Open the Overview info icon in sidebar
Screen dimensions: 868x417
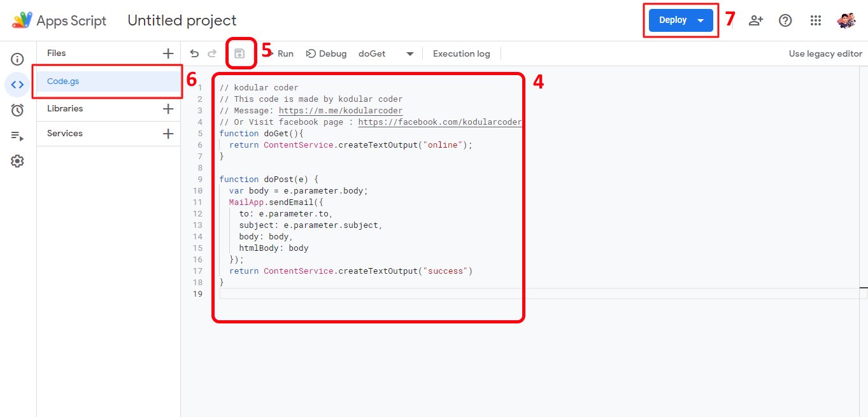(x=17, y=59)
